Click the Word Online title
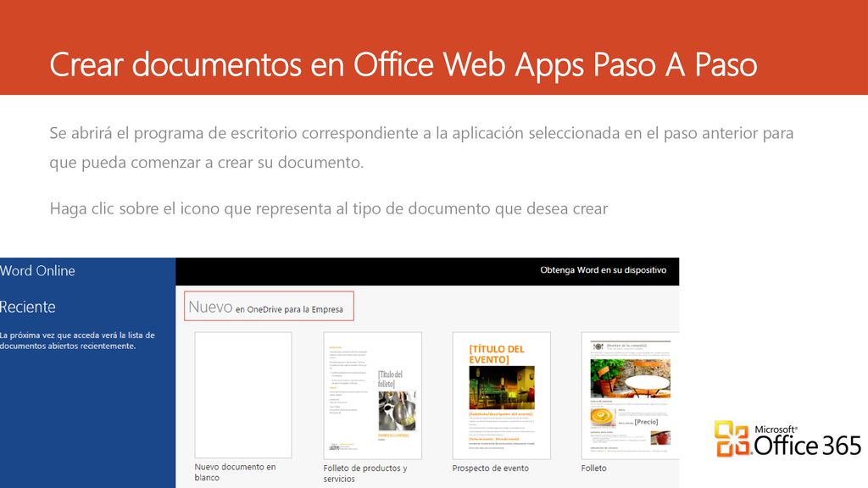Image resolution: width=868 pixels, height=488 pixels. [x=37, y=270]
